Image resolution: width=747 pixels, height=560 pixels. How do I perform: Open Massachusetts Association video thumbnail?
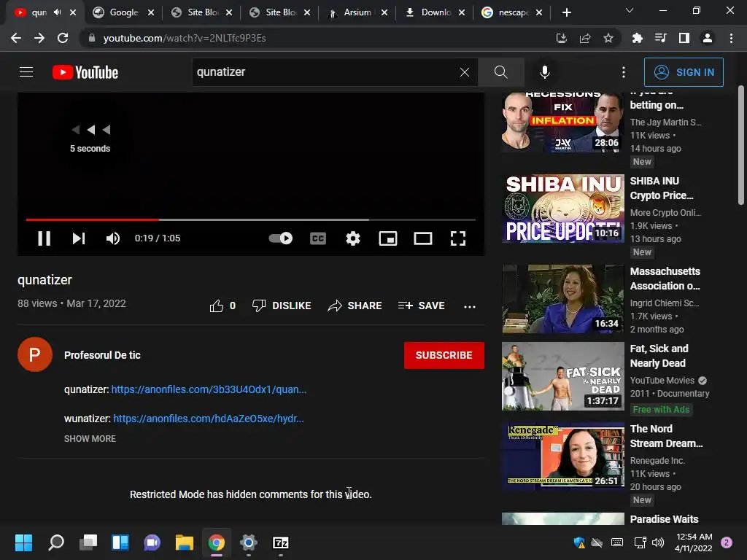click(x=562, y=299)
